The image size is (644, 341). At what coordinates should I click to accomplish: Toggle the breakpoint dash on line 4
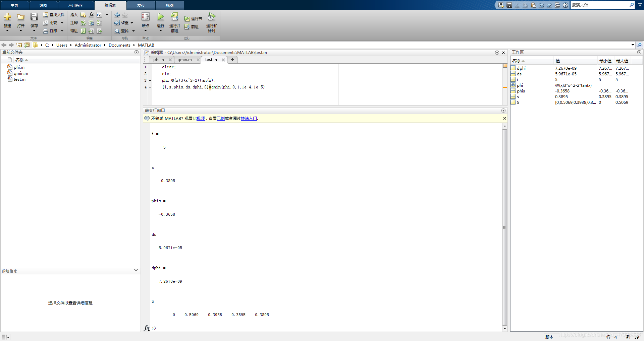[150, 87]
